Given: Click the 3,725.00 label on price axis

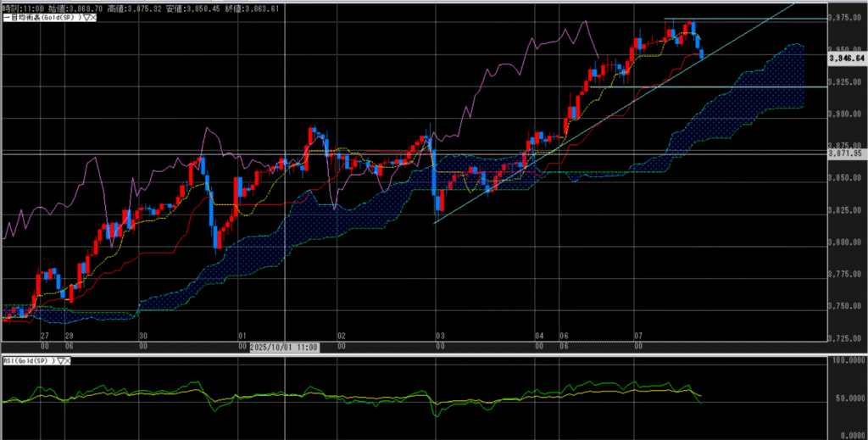Looking at the screenshot, I should tap(845, 338).
